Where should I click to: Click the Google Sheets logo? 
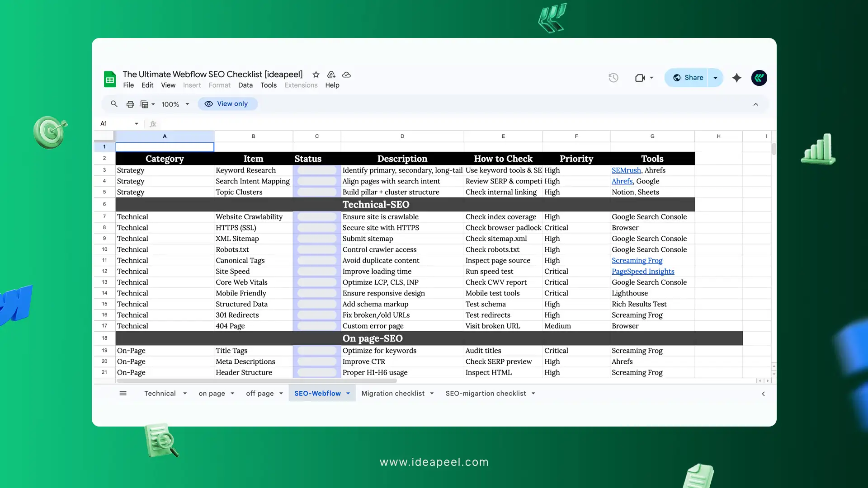pyautogui.click(x=110, y=79)
